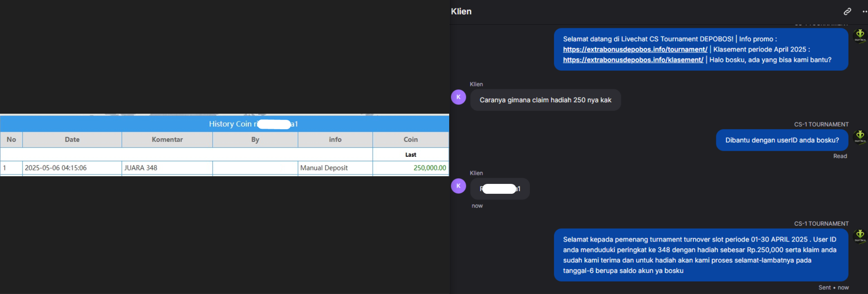The width and height of the screenshot is (868, 294).
Task: Click agent avatar beside winner announcement message
Action: coord(860,236)
